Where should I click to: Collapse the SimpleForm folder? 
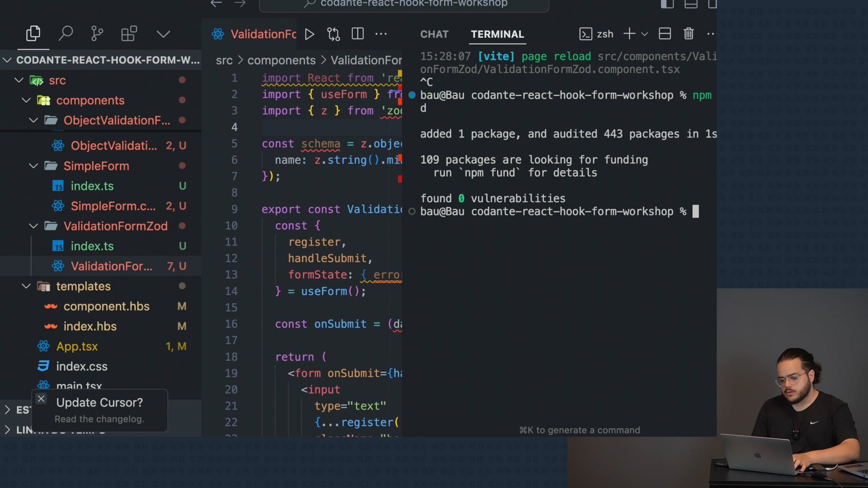coord(33,166)
